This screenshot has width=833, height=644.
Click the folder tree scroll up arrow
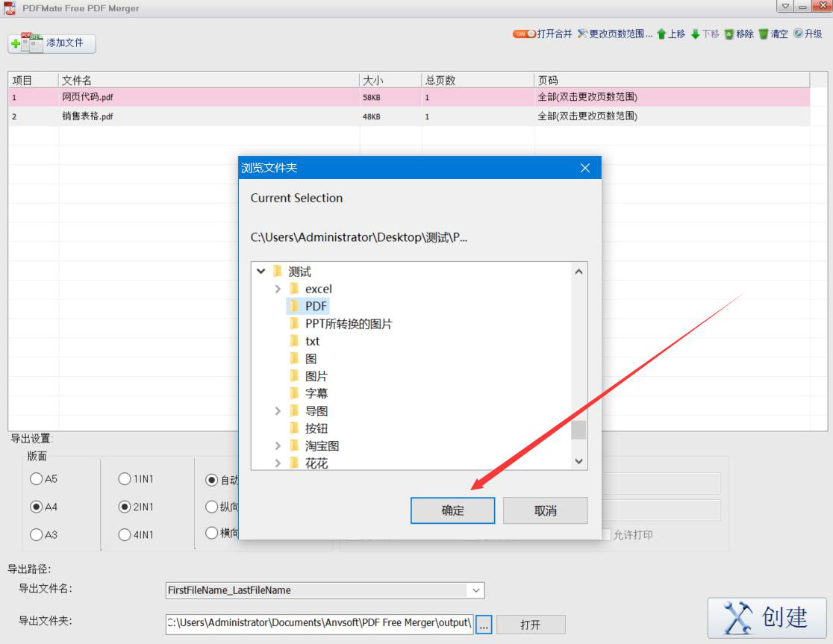point(578,272)
